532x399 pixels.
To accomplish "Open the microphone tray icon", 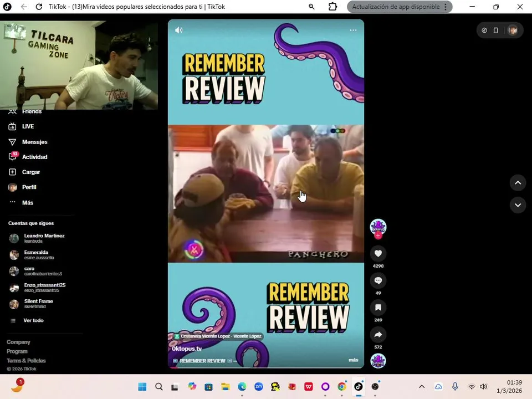I will coord(455,386).
